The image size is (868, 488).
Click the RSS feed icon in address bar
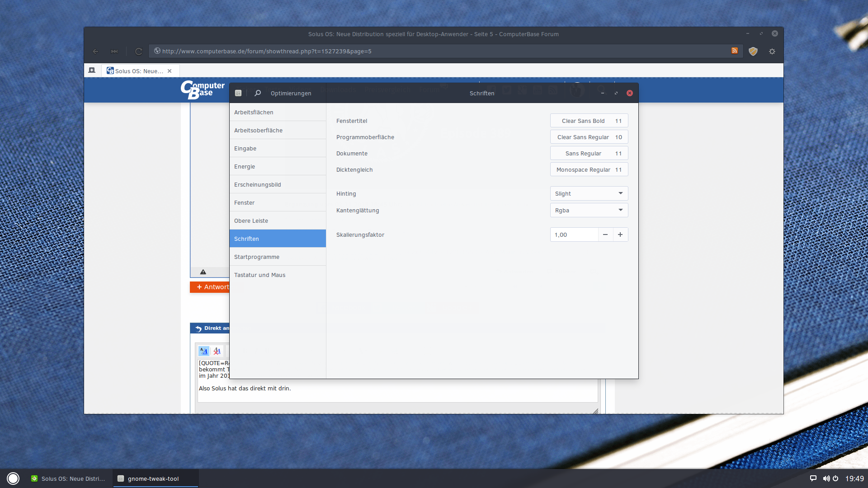click(x=735, y=51)
